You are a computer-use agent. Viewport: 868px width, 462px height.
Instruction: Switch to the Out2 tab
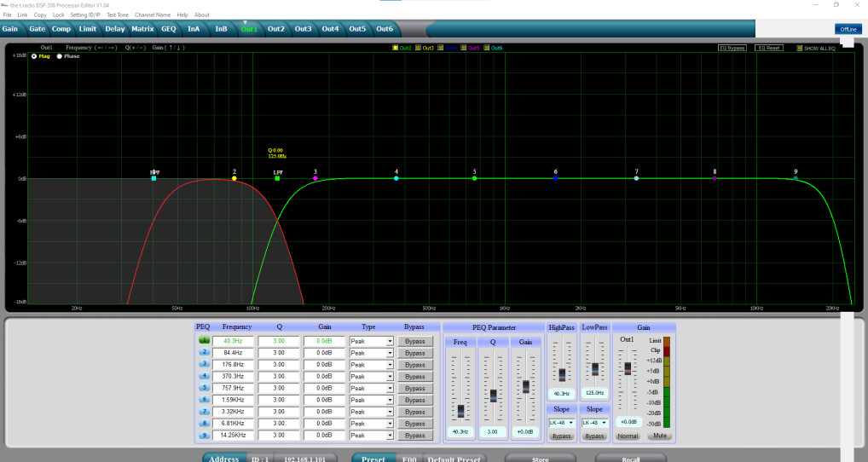click(x=275, y=29)
